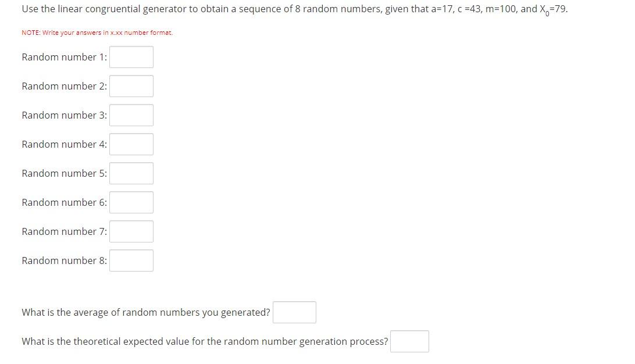This screenshot has width=635, height=364.
Task: Click the Random number 1 label text
Action: pos(64,57)
